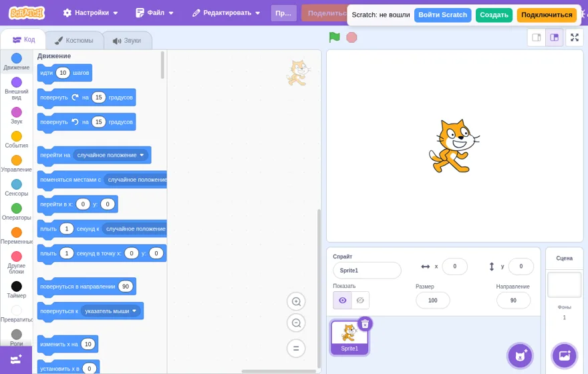Show the sprite with the eye icon
This screenshot has height=374, width=588.
[342, 300]
